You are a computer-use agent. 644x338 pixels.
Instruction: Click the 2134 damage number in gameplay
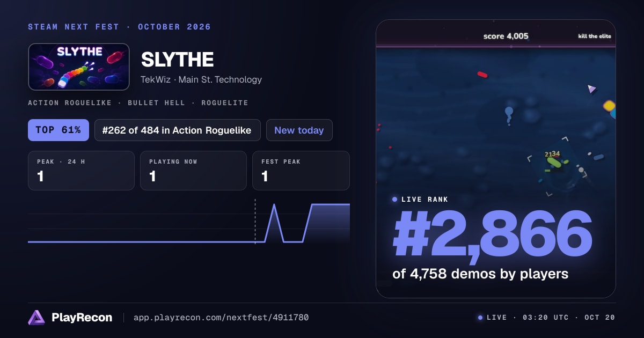[552, 154]
